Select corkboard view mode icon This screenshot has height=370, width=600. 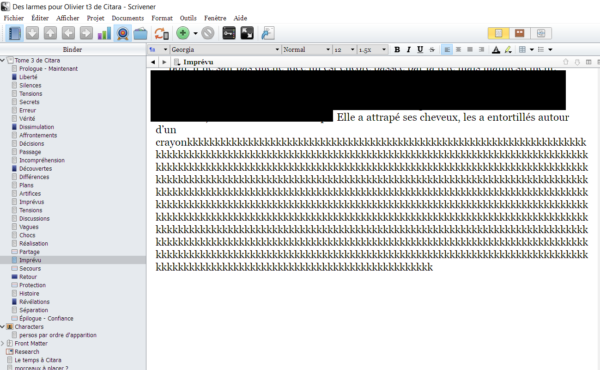tap(519, 33)
